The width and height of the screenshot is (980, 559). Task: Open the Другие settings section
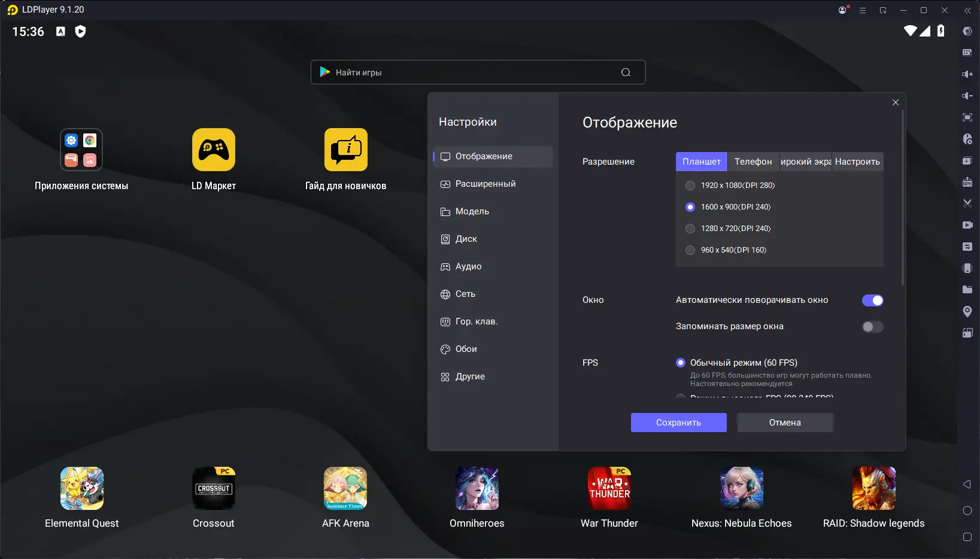pos(493,377)
